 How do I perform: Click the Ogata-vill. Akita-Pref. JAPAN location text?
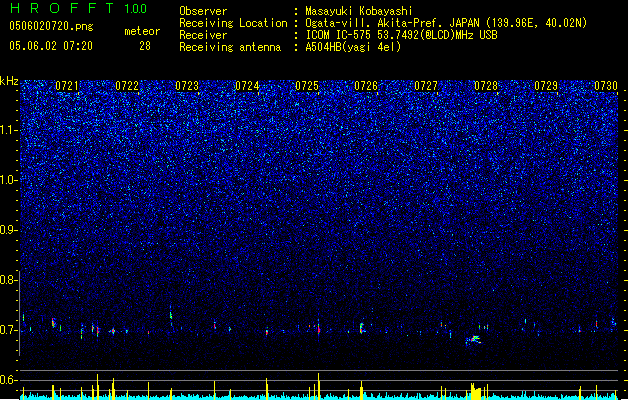click(446, 23)
